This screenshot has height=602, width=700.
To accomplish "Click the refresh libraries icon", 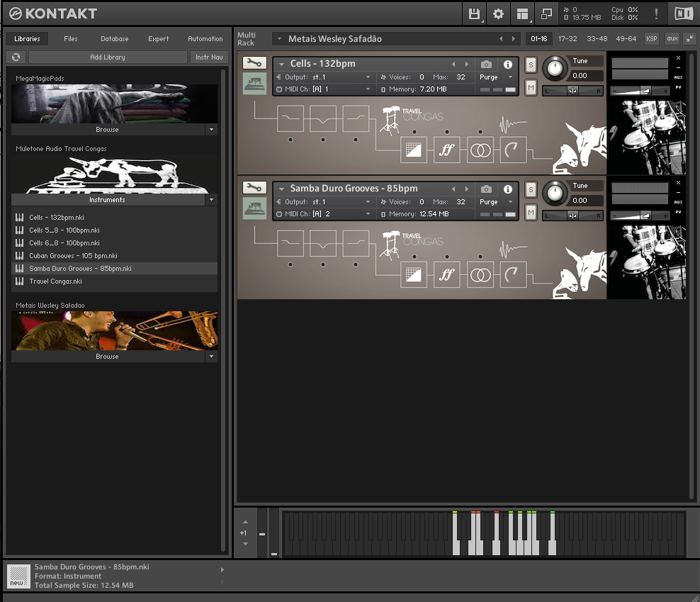I will coord(16,57).
